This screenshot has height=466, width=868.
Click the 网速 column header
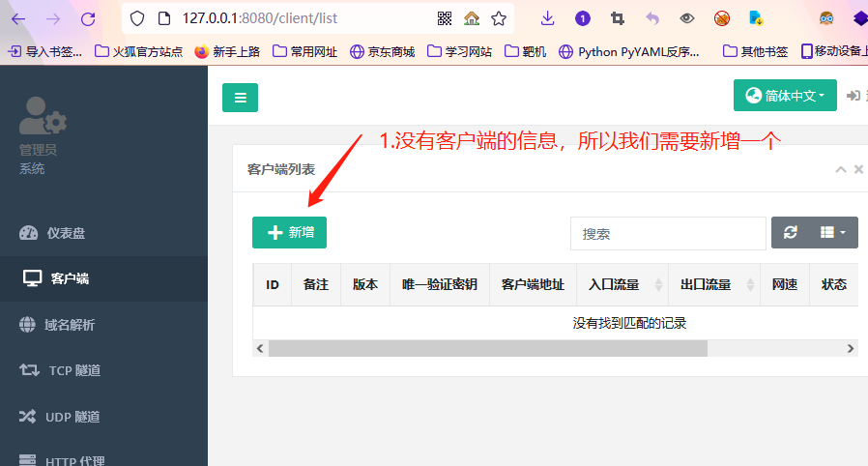tap(785, 284)
